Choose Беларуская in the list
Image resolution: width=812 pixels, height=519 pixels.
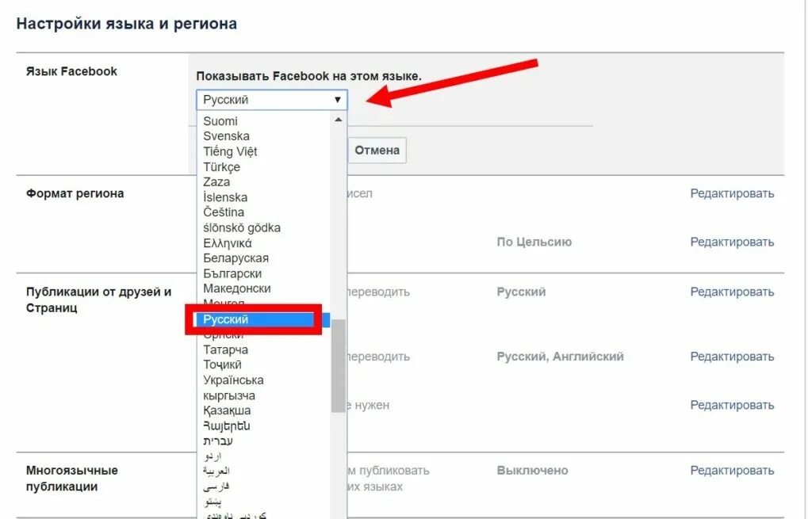[236, 258]
